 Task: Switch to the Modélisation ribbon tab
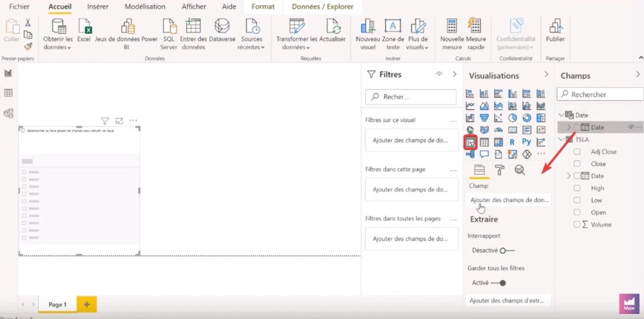coord(145,6)
